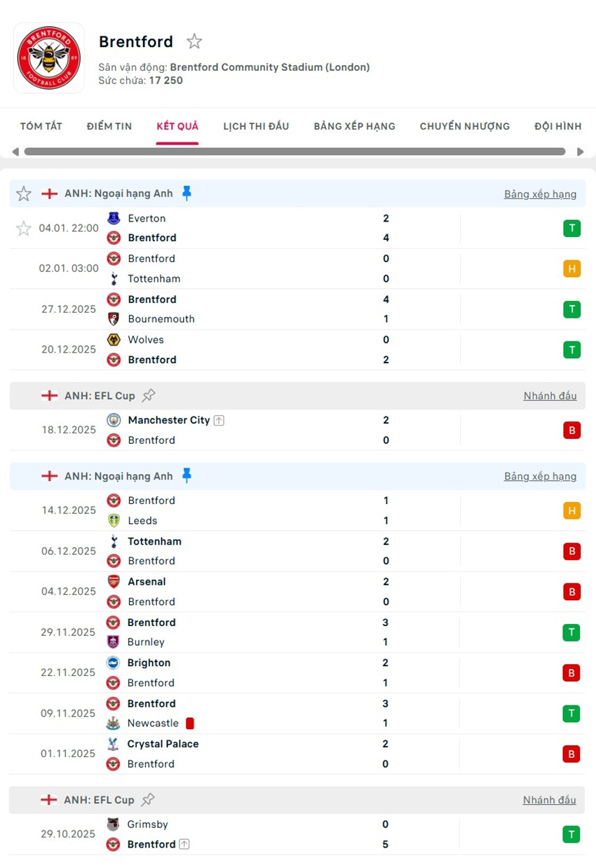596x868 pixels.
Task: Open the Nhánh đấu bracket link
Action: click(x=550, y=395)
